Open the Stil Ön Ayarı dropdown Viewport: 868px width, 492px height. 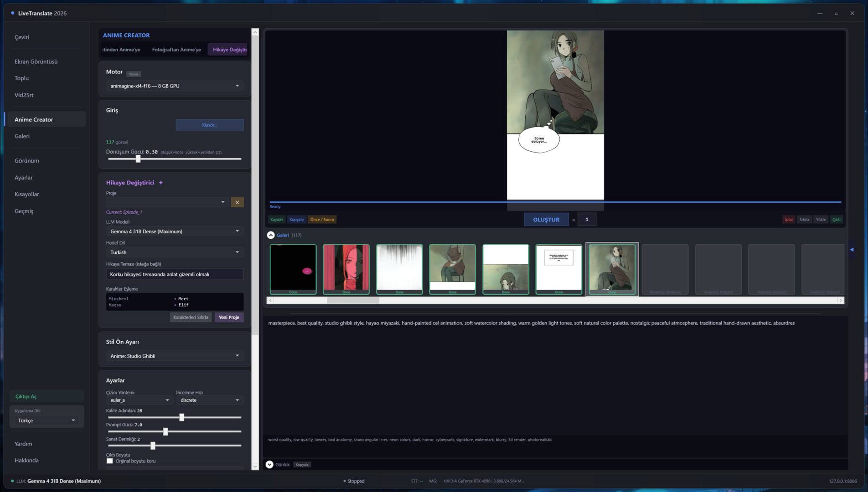[x=174, y=356]
